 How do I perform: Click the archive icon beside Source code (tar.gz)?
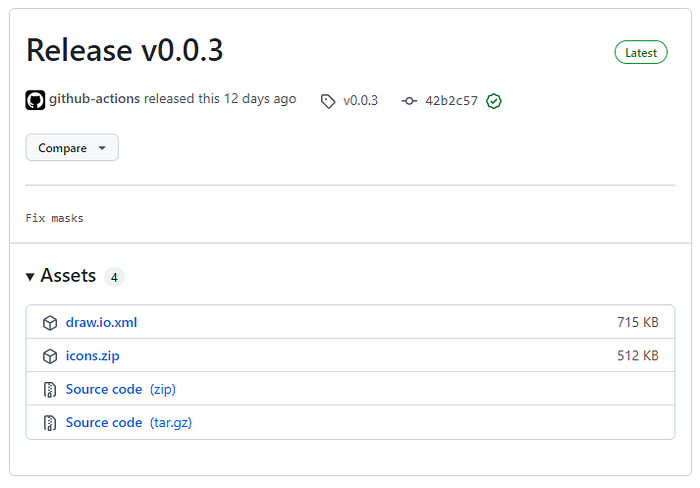[x=50, y=423]
